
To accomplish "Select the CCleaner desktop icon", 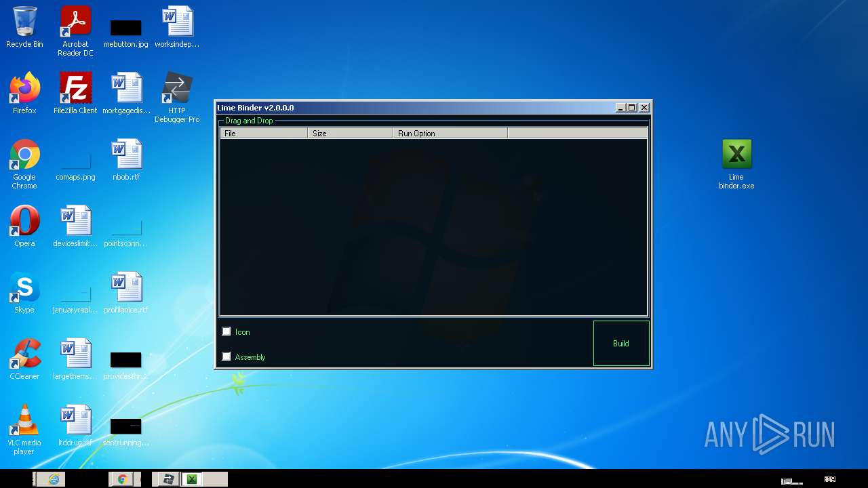I will pyautogui.click(x=24, y=359).
